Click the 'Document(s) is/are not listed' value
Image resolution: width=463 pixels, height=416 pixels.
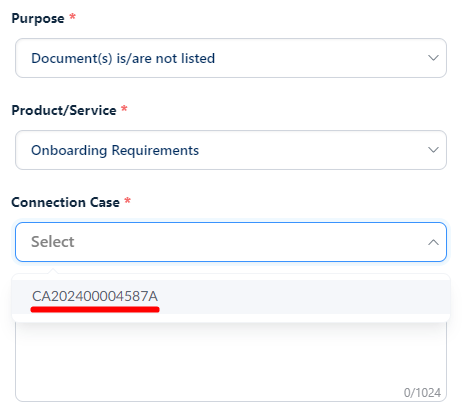click(x=123, y=58)
